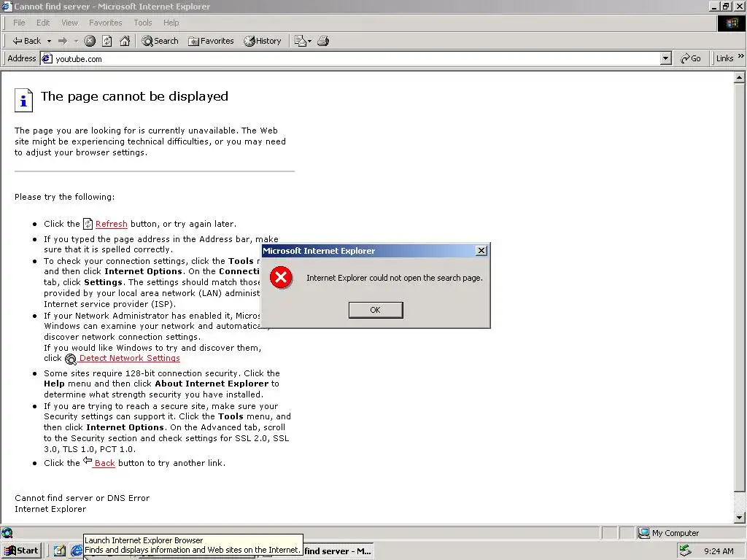Select the Cannot find server taskbar button

(x=337, y=551)
